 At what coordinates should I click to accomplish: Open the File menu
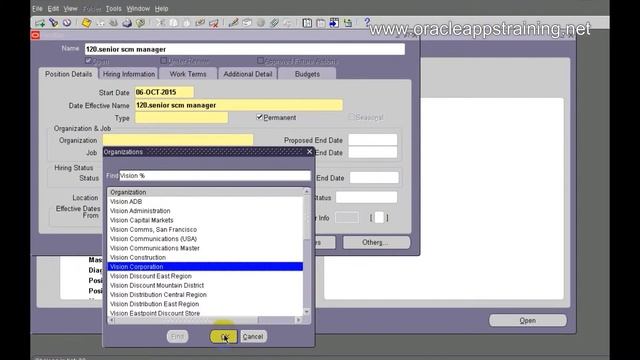point(37,9)
